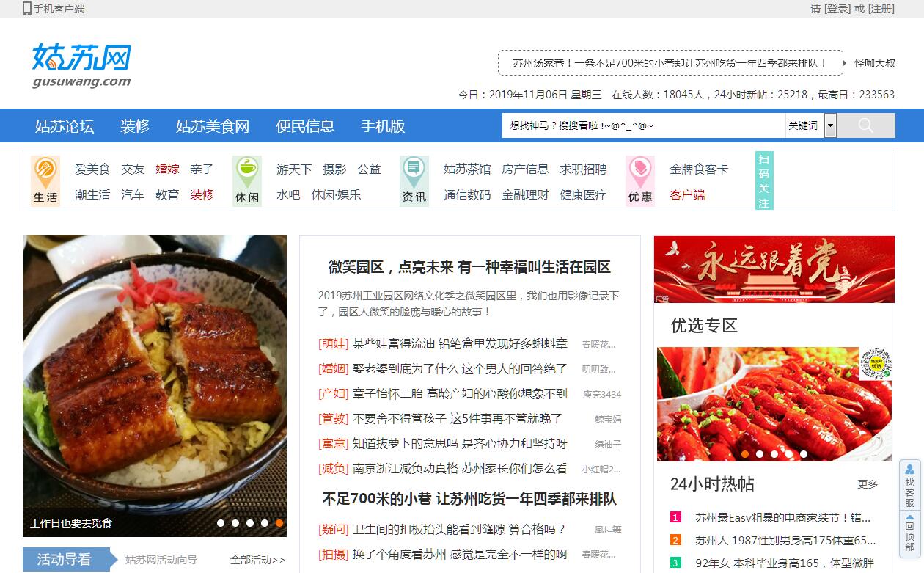Open the 姑苏论坛 navigation tab
Image resolution: width=924 pixels, height=573 pixels.
pyautogui.click(x=65, y=126)
